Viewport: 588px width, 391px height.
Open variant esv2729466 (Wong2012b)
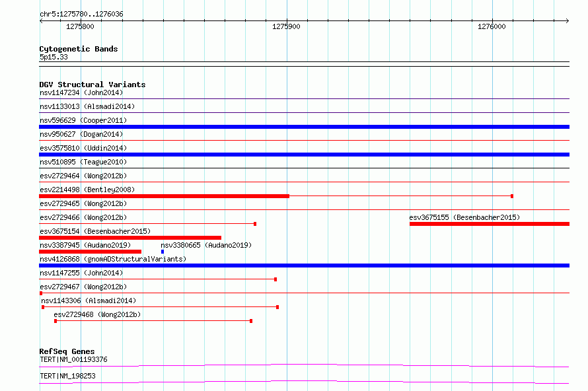click(83, 217)
